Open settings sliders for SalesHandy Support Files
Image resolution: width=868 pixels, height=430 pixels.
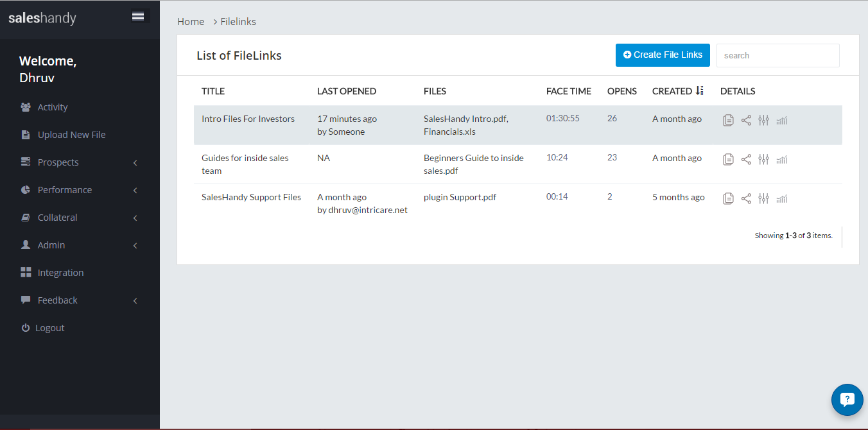tap(763, 198)
